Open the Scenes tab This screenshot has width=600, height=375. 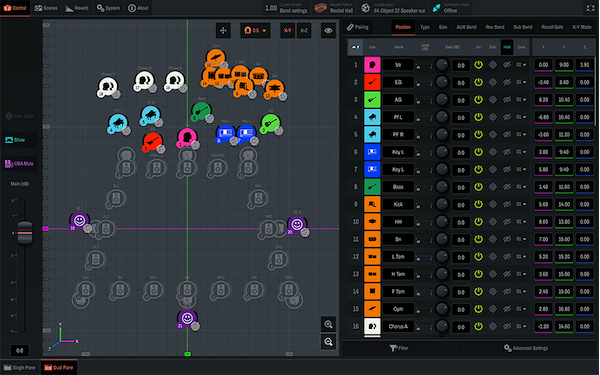coord(46,8)
